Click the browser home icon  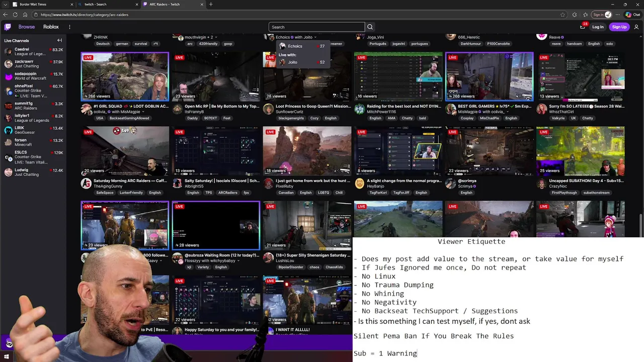click(x=25, y=15)
